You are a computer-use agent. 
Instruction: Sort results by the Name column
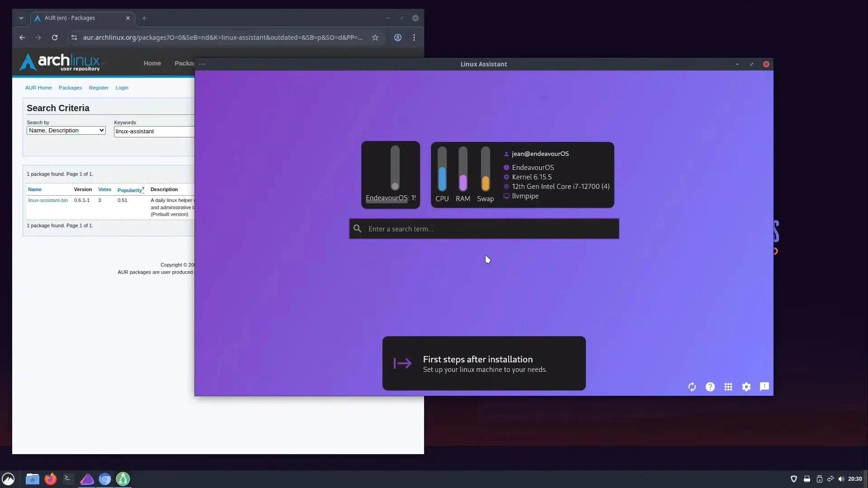click(35, 189)
